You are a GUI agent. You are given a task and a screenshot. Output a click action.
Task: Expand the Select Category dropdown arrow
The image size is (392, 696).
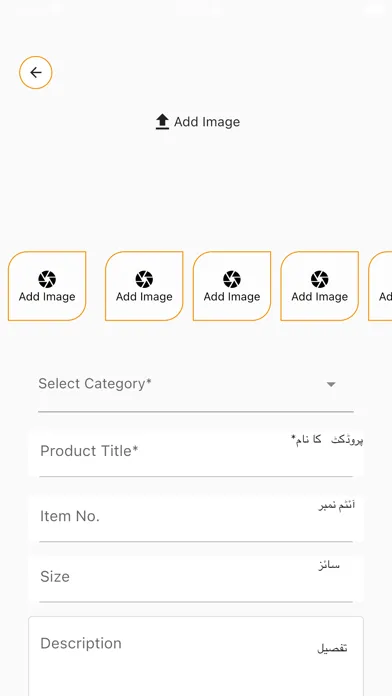[331, 384]
